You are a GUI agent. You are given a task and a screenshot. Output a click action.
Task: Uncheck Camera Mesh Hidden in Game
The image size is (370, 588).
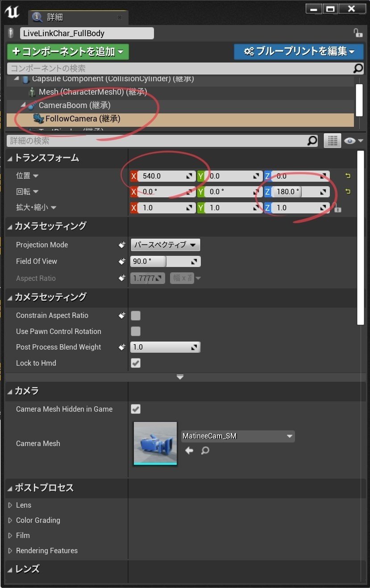pyautogui.click(x=136, y=409)
